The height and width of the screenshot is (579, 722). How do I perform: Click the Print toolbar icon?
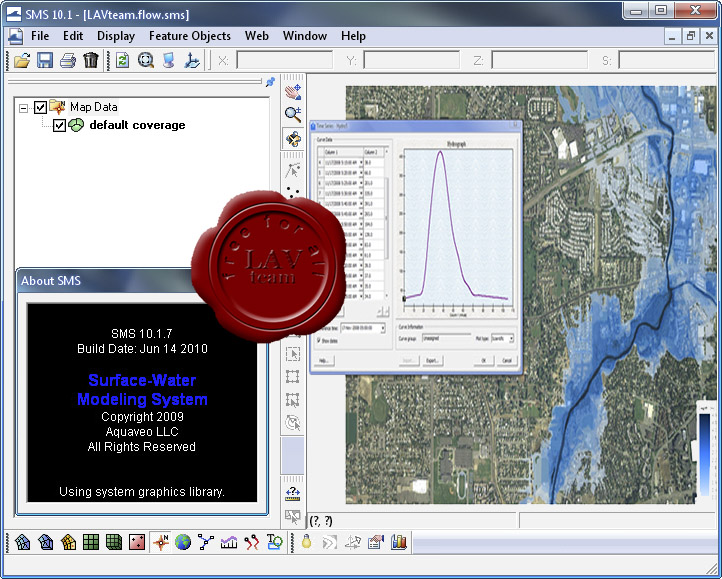[68, 60]
